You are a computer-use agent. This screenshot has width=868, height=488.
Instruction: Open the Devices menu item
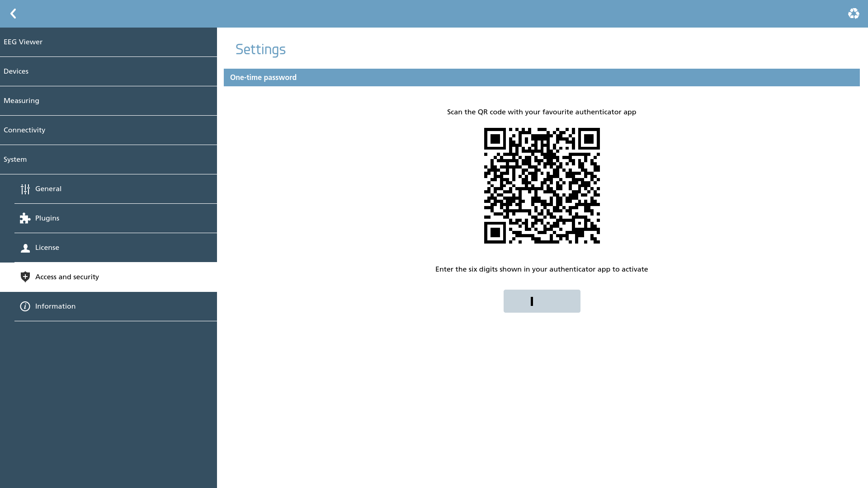click(x=108, y=71)
